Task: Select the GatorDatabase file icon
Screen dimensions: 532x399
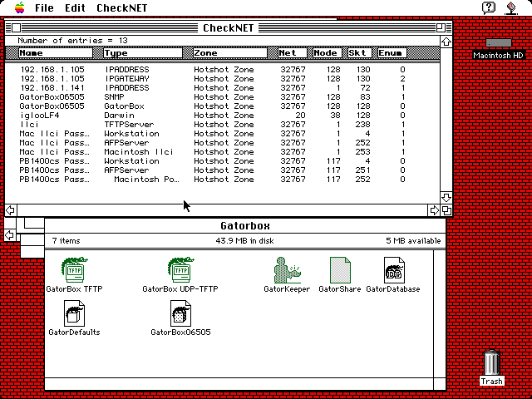Action: (394, 270)
